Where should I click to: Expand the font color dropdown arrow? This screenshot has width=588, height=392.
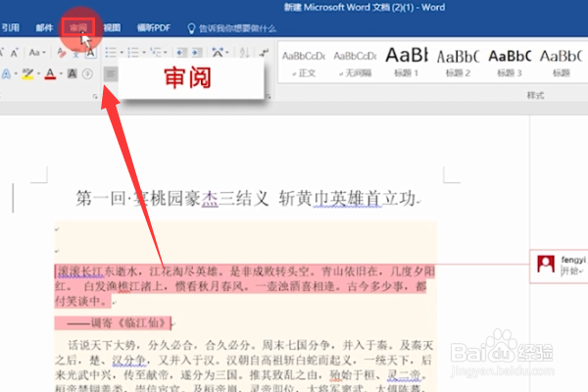(61, 73)
